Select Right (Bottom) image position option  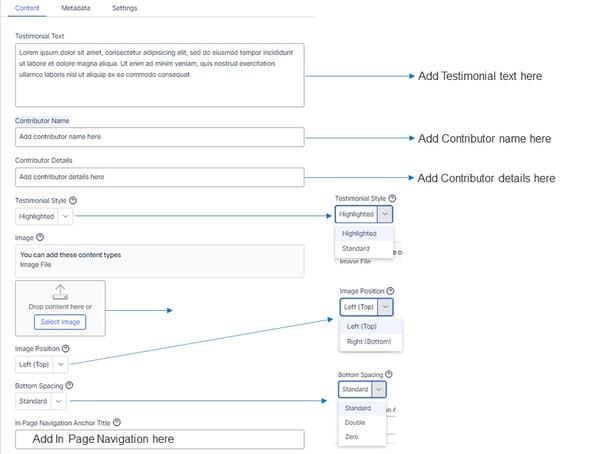point(367,342)
